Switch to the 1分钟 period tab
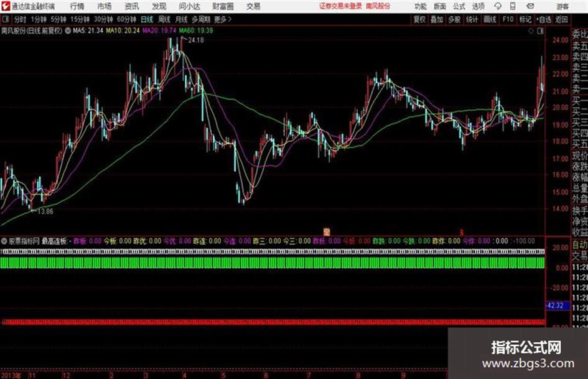588x379 pixels. 38,19
